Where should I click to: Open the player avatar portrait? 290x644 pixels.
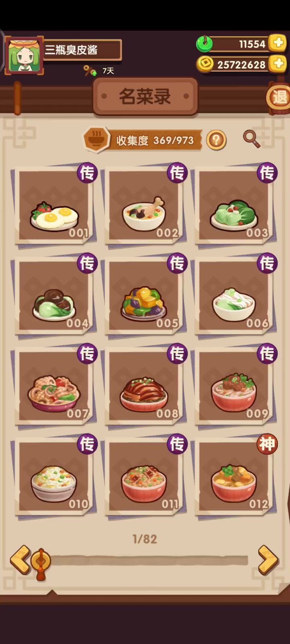[x=24, y=56]
